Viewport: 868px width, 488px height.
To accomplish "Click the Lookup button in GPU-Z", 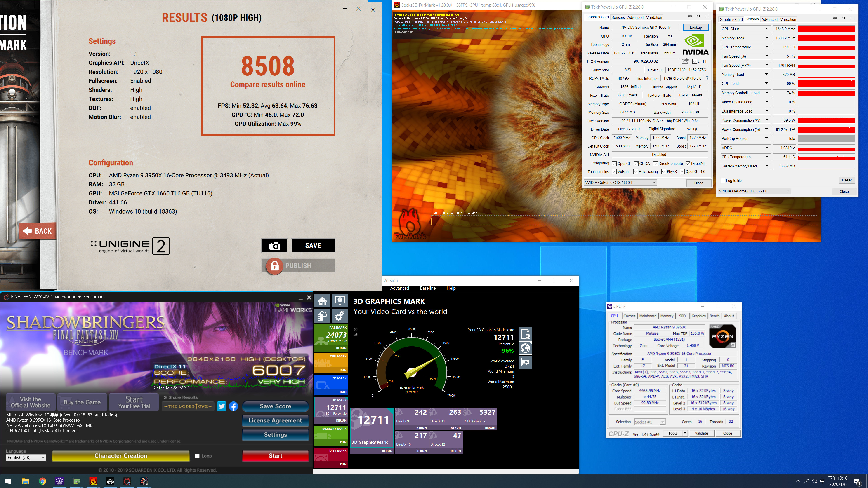I will [696, 27].
